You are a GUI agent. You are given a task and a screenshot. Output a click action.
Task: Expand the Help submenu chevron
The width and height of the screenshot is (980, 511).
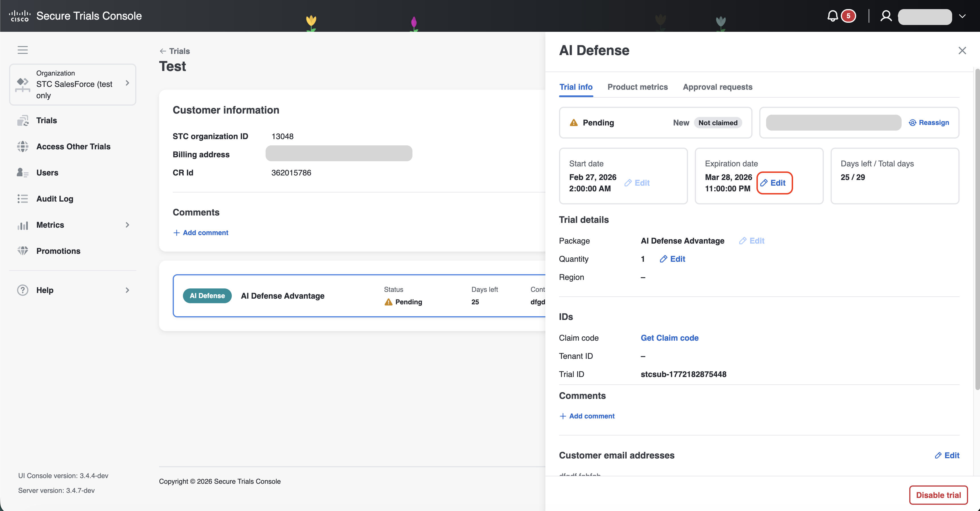point(128,290)
